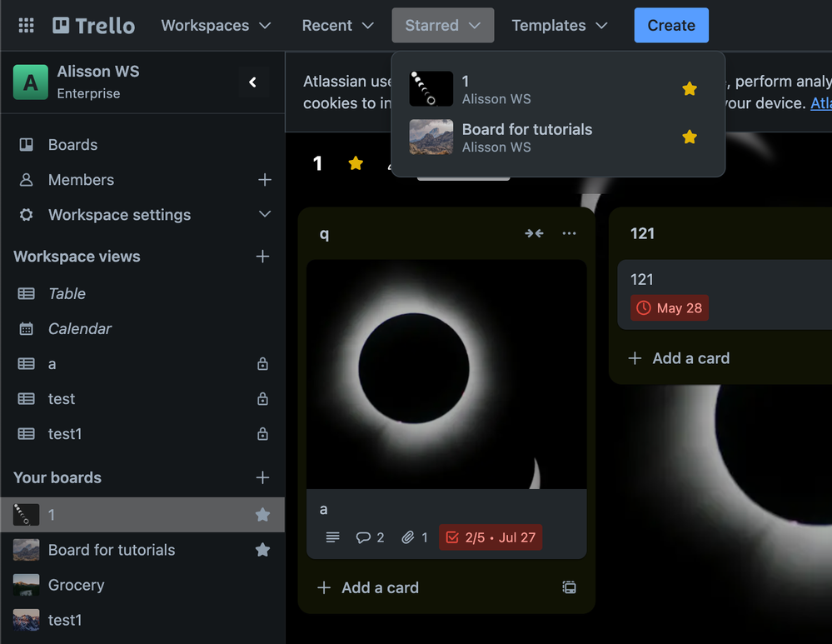Open the list actions menu on list q
This screenshot has height=644, width=832.
point(569,233)
